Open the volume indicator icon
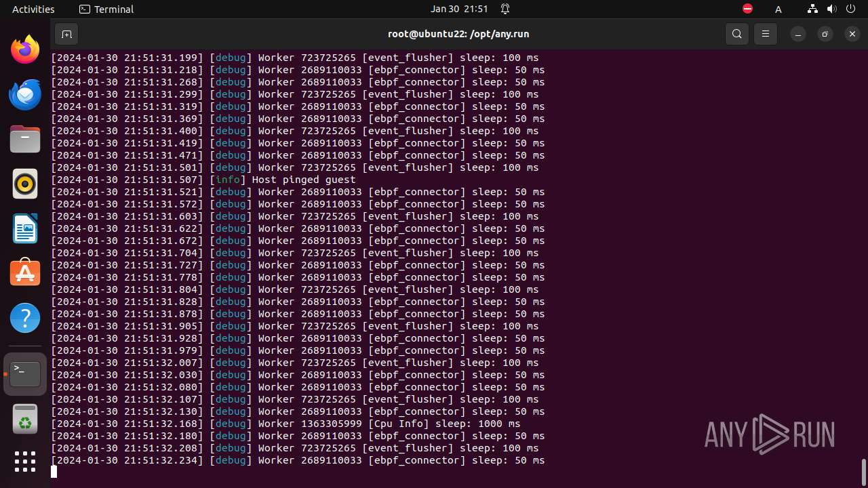The image size is (868, 488). pyautogui.click(x=831, y=9)
